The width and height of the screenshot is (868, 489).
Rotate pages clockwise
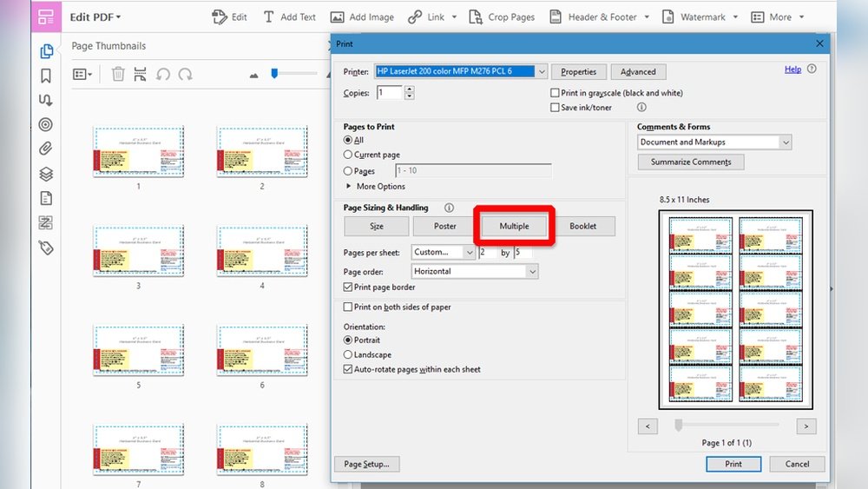(x=185, y=74)
